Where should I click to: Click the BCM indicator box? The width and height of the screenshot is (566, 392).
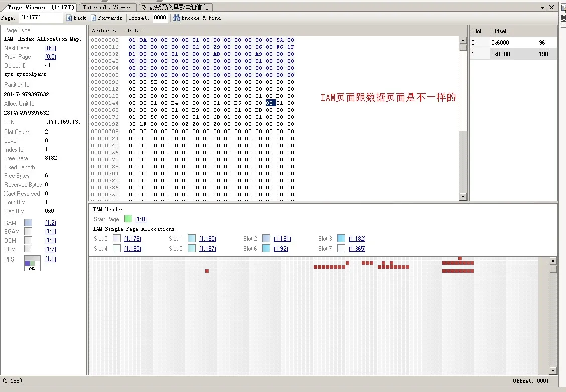click(x=28, y=249)
